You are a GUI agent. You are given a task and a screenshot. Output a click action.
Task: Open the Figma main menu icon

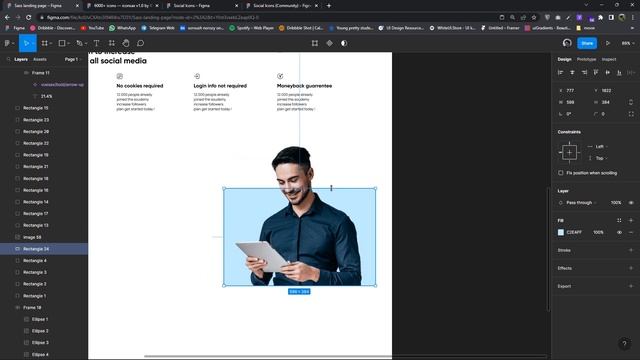[x=7, y=43]
